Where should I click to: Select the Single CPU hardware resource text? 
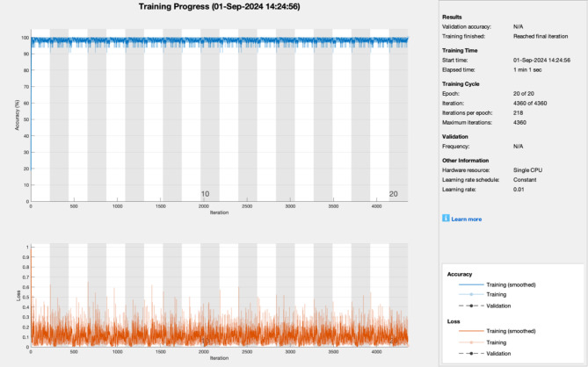pyautogui.click(x=527, y=170)
